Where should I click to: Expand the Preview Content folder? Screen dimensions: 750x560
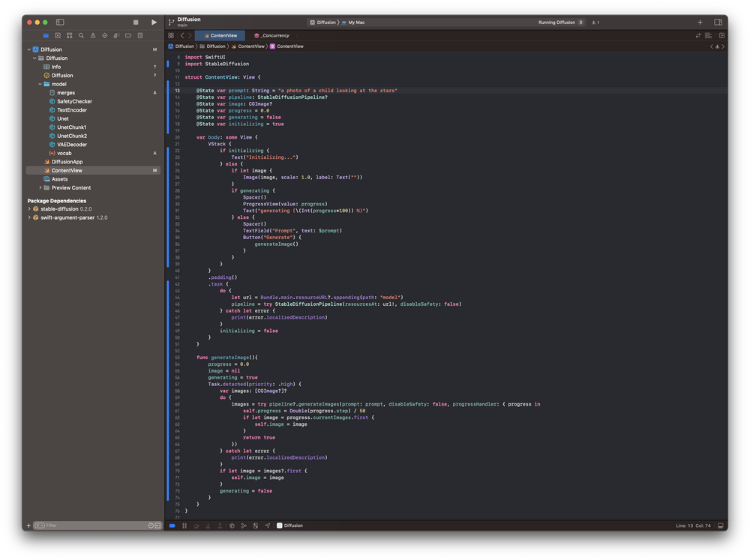pyautogui.click(x=40, y=187)
